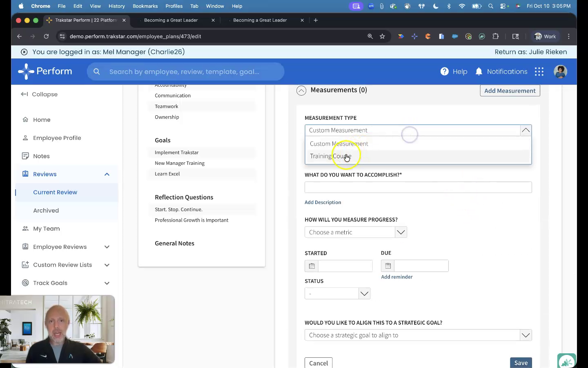Open the Chrome three-dot menu

coord(568,36)
